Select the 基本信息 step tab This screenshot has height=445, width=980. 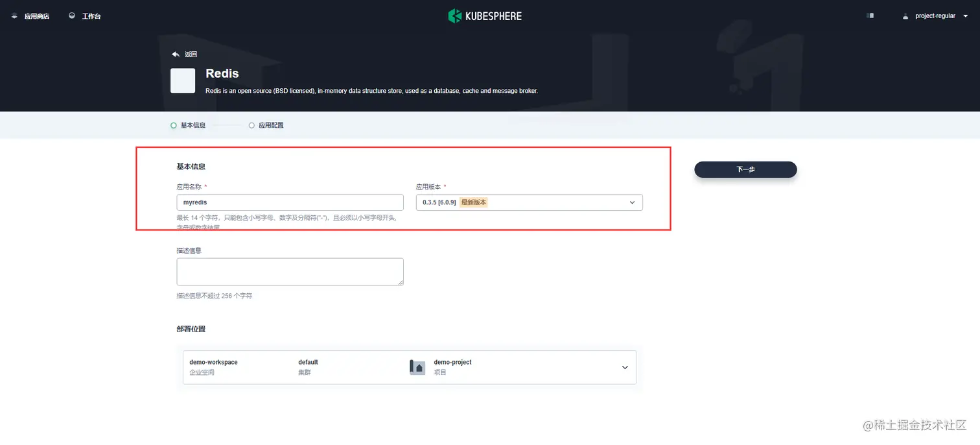point(193,125)
